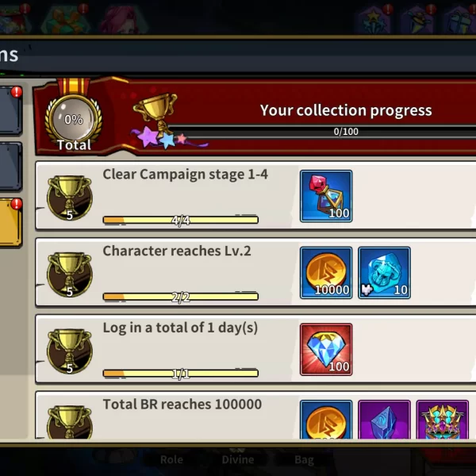Open the Bag menu at bottom
476x476 pixels.
tap(304, 459)
